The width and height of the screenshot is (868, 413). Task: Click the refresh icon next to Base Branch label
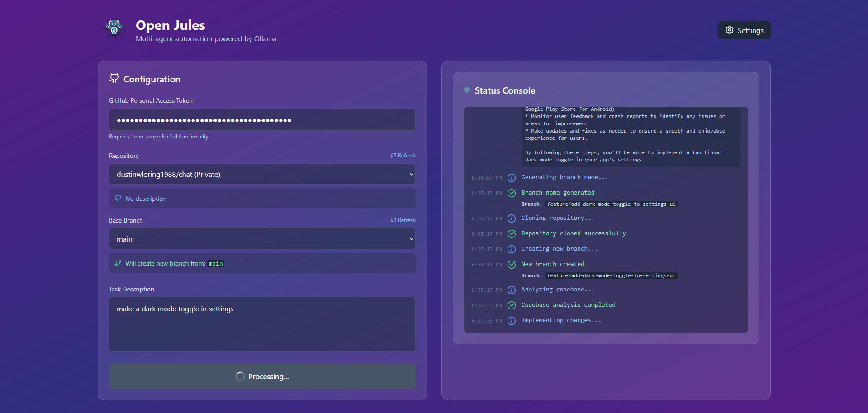tap(394, 220)
